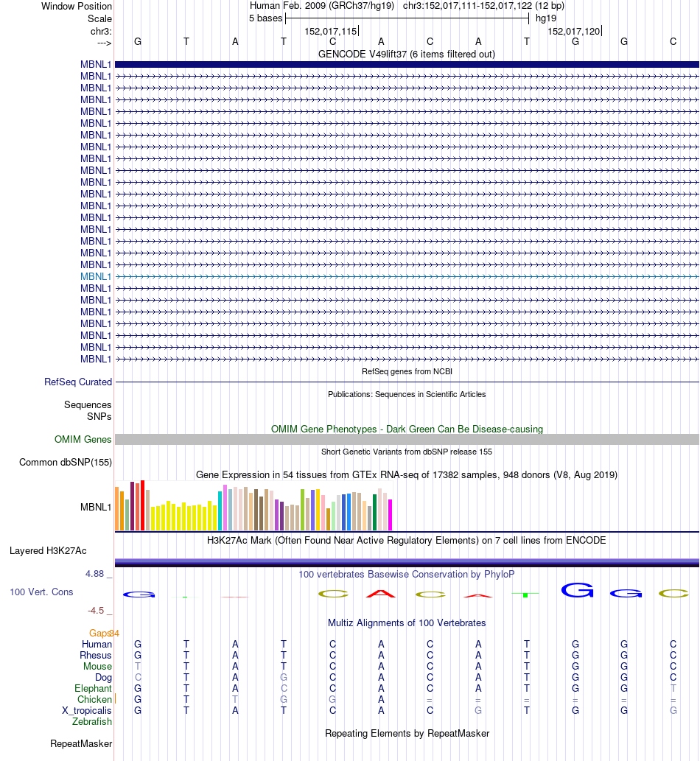Click the largest blue G in conservation logo

click(577, 589)
